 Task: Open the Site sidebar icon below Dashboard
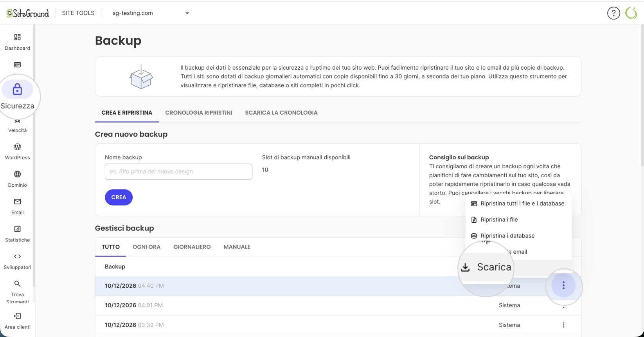tap(17, 65)
